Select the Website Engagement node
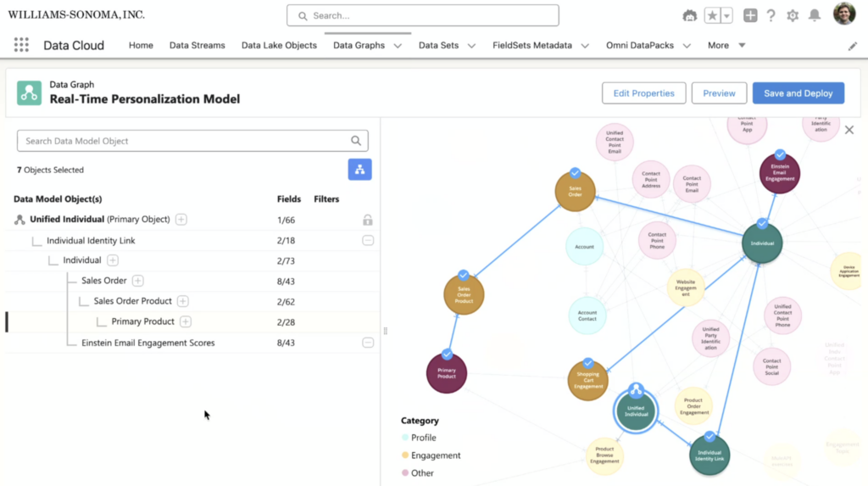The height and width of the screenshot is (486, 868). tap(686, 288)
